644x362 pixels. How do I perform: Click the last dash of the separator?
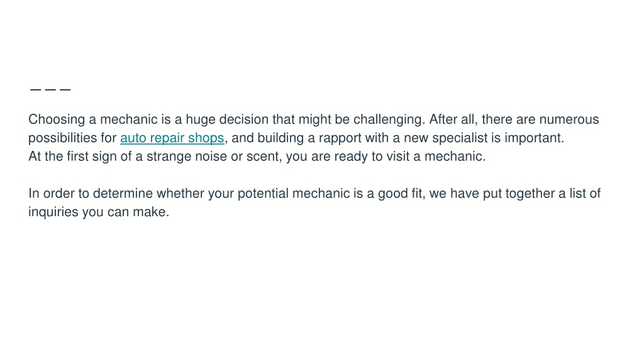65,89
